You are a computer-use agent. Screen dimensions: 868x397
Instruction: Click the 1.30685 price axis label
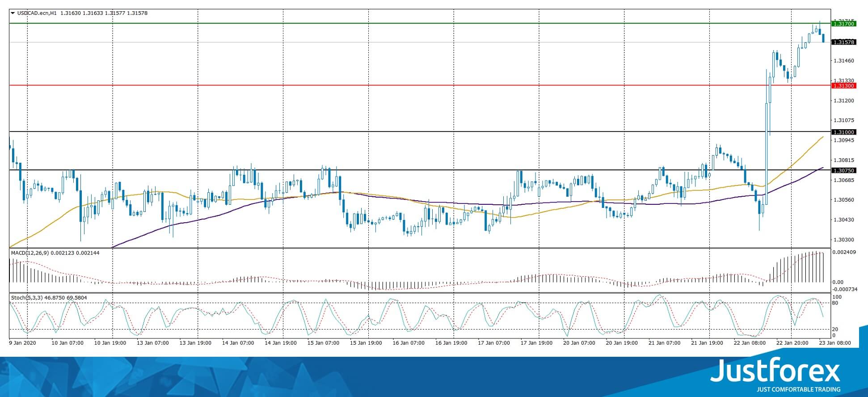(x=844, y=180)
